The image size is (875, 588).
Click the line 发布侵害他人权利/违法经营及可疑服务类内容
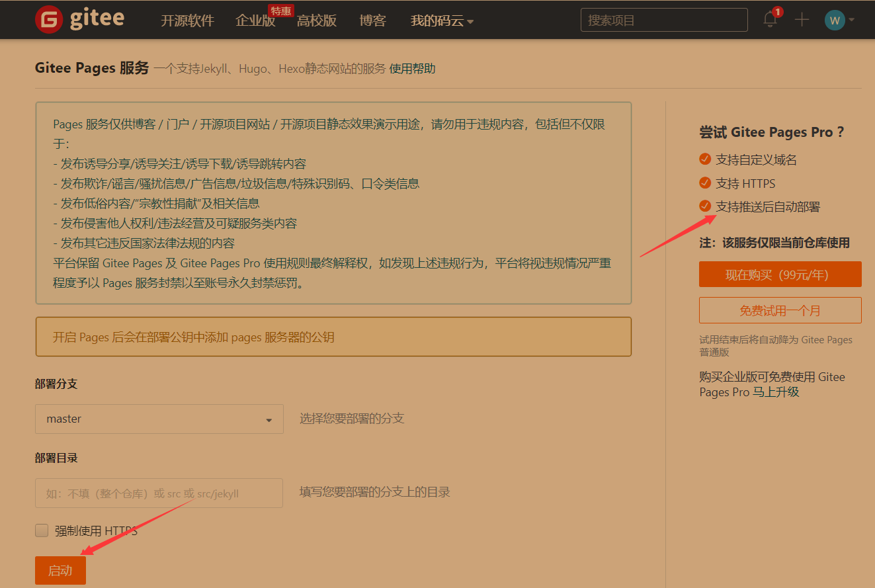click(x=175, y=224)
